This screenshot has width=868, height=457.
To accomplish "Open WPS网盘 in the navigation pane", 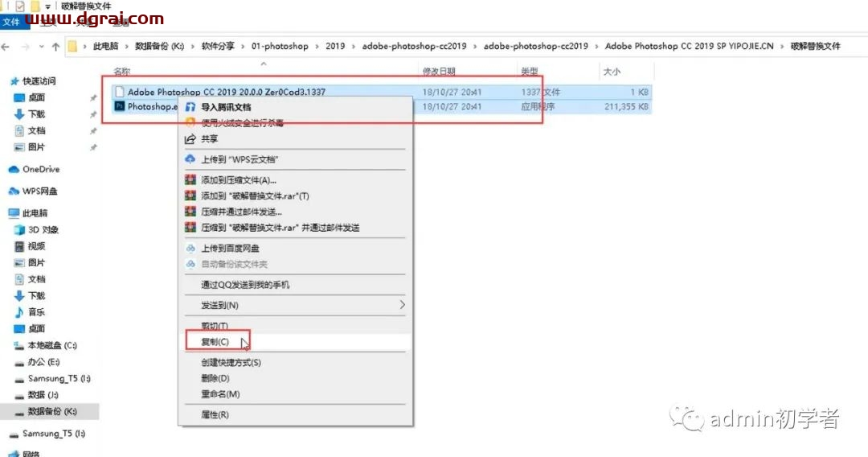I will 40,191.
